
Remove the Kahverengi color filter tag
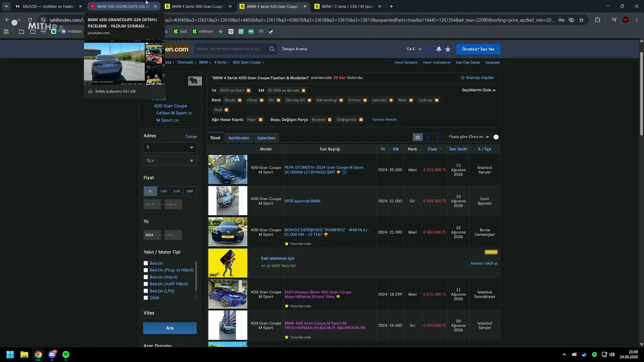tap(341, 100)
